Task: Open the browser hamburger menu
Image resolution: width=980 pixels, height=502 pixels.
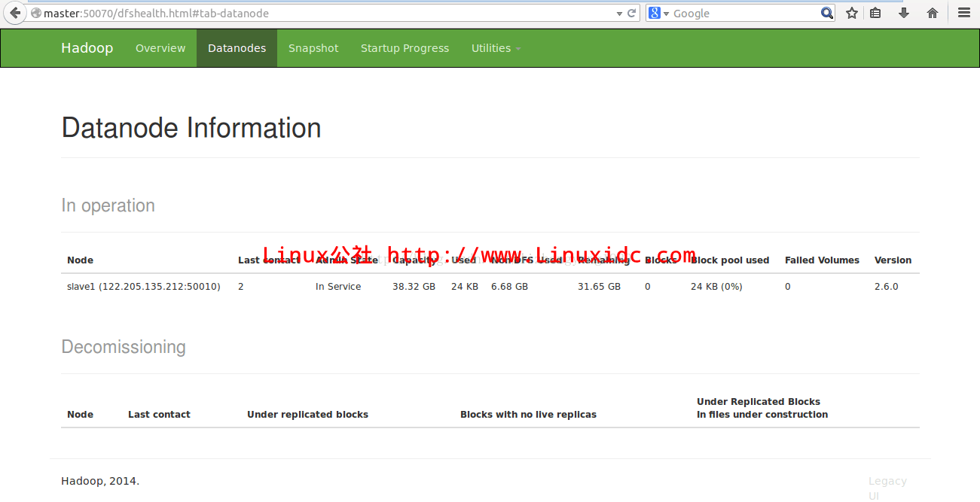Action: coord(963,13)
